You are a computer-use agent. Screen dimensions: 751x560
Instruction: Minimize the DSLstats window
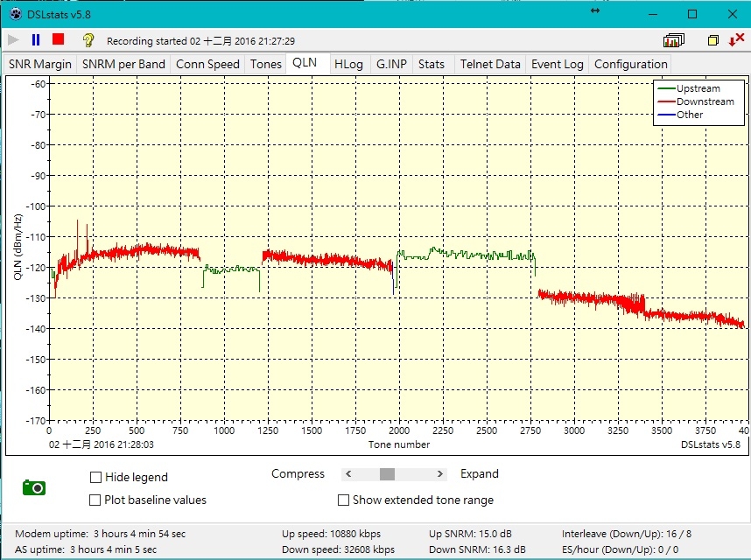click(652, 14)
